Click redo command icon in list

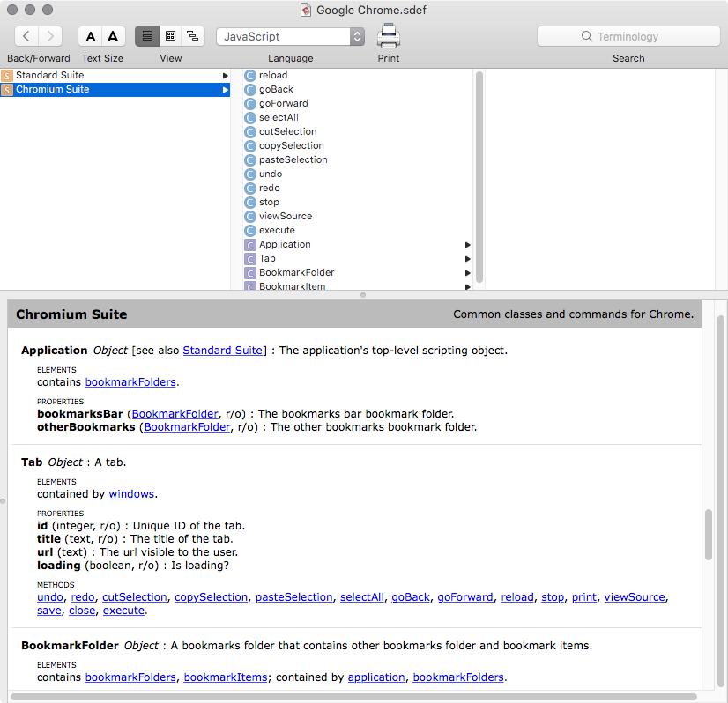[250, 188]
